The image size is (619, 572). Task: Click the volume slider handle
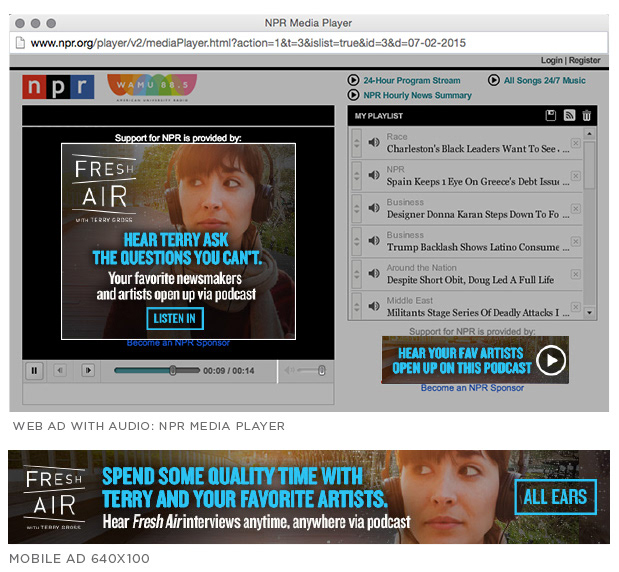coord(322,370)
